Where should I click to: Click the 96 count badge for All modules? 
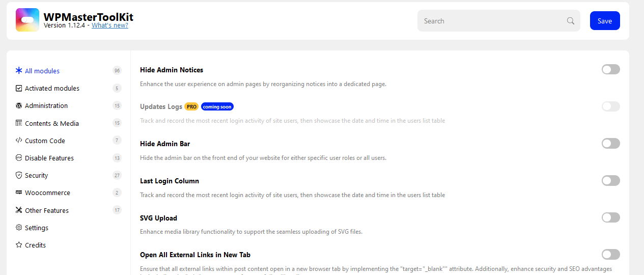click(117, 71)
